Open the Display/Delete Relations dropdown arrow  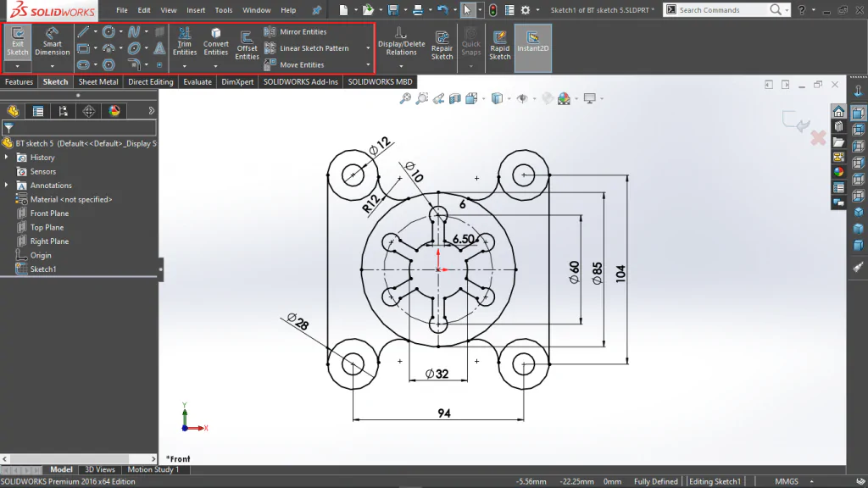tap(401, 66)
